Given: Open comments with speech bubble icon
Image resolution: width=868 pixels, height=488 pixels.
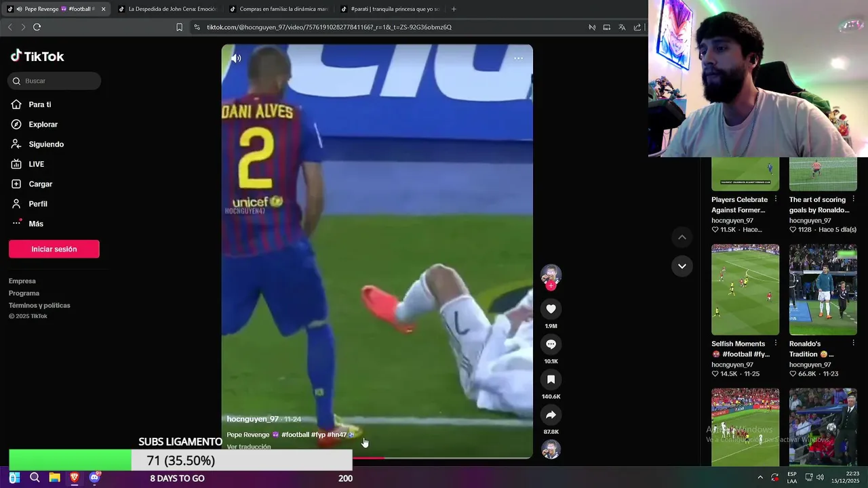Looking at the screenshot, I should [x=551, y=344].
